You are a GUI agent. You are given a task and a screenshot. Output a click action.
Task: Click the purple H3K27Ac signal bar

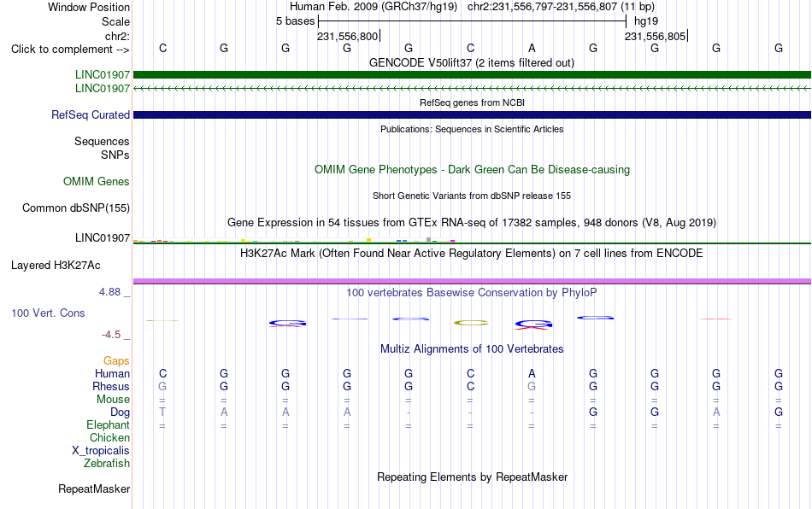pos(472,281)
